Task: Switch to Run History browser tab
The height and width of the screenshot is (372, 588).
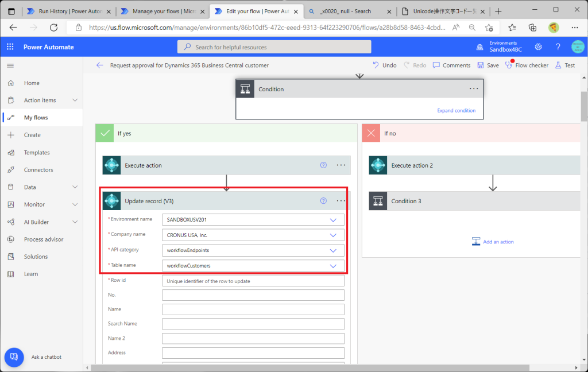Action: click(x=69, y=11)
